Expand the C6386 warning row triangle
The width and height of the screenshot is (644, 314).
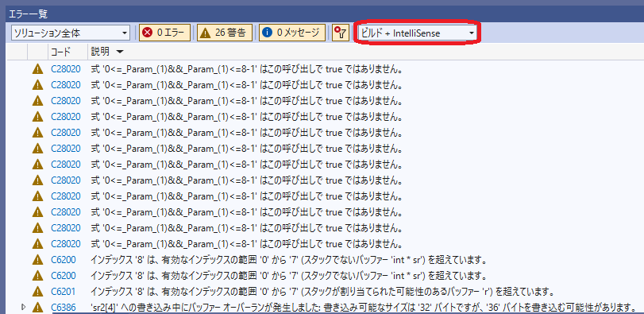(x=22, y=307)
